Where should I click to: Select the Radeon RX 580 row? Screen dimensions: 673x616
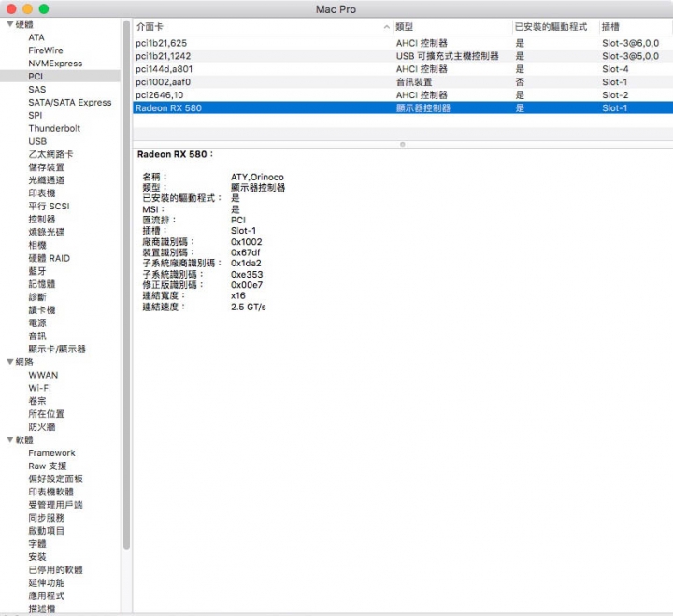pos(403,107)
